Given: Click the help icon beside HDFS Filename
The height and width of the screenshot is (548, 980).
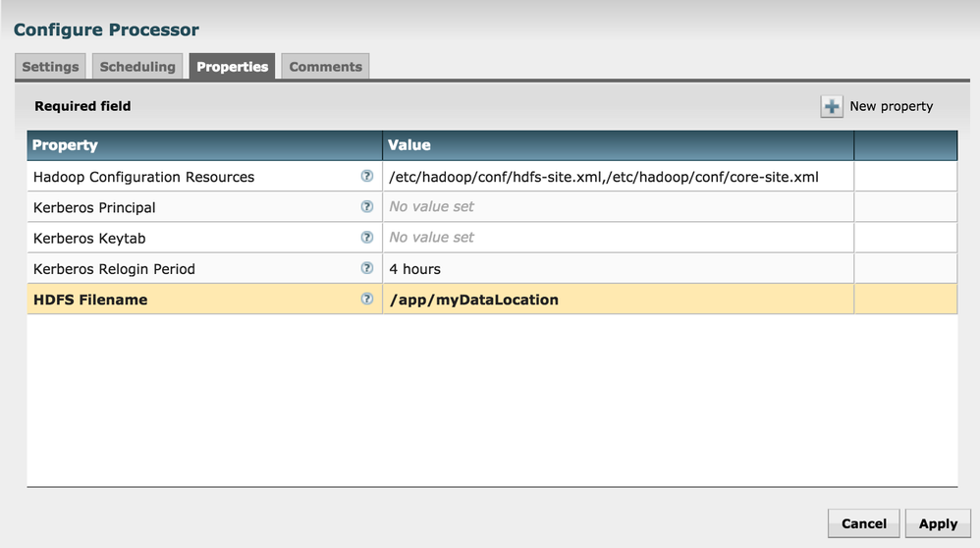Looking at the screenshot, I should 367,299.
